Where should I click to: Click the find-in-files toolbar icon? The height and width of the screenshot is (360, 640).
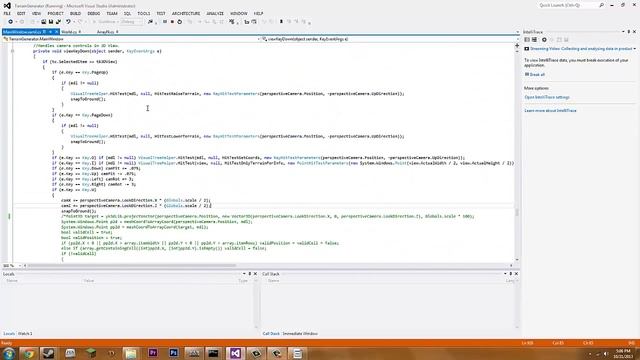[x=150, y=22]
